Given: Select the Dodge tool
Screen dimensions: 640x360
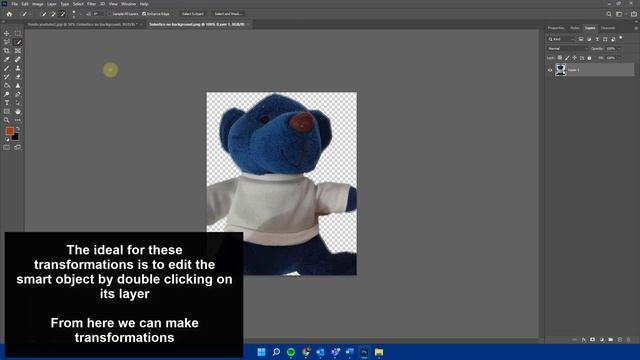Looking at the screenshot, I should tap(7, 94).
